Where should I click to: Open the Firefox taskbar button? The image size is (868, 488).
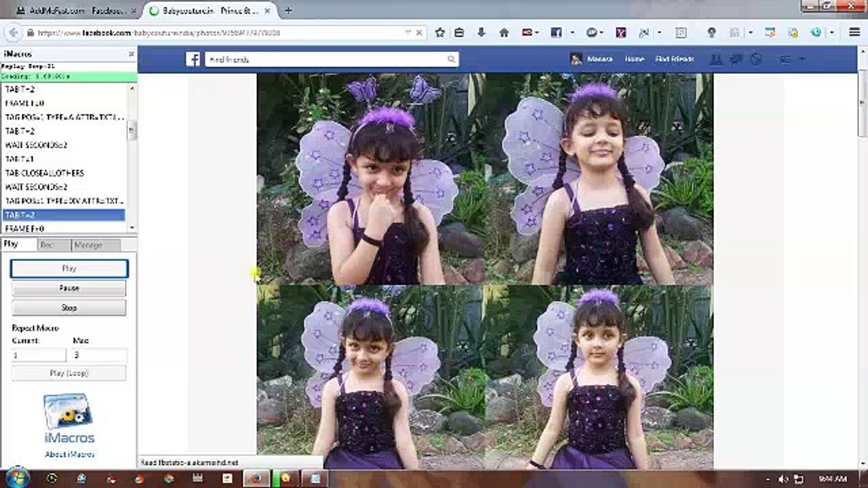click(x=256, y=479)
